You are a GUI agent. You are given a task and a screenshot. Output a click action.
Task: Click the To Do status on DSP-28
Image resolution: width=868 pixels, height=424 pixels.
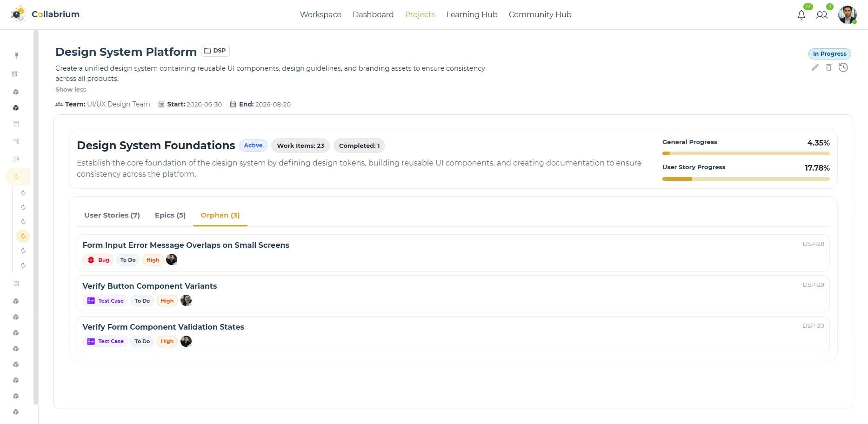click(128, 260)
